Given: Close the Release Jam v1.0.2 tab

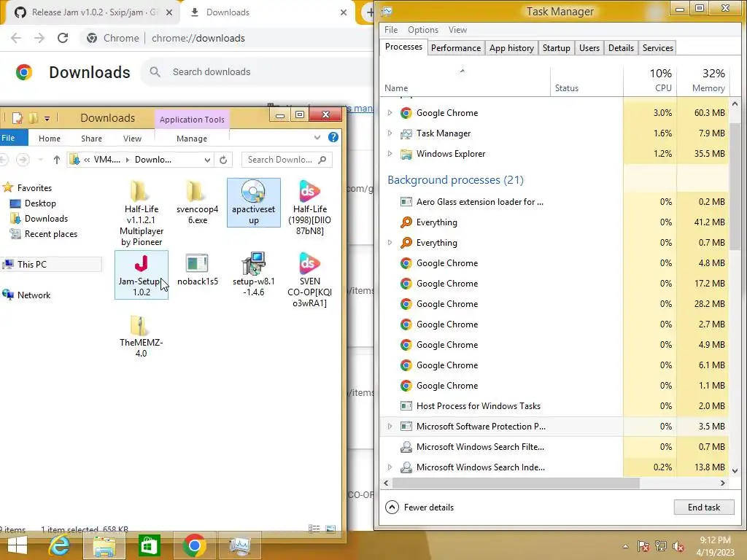Looking at the screenshot, I should (x=169, y=12).
